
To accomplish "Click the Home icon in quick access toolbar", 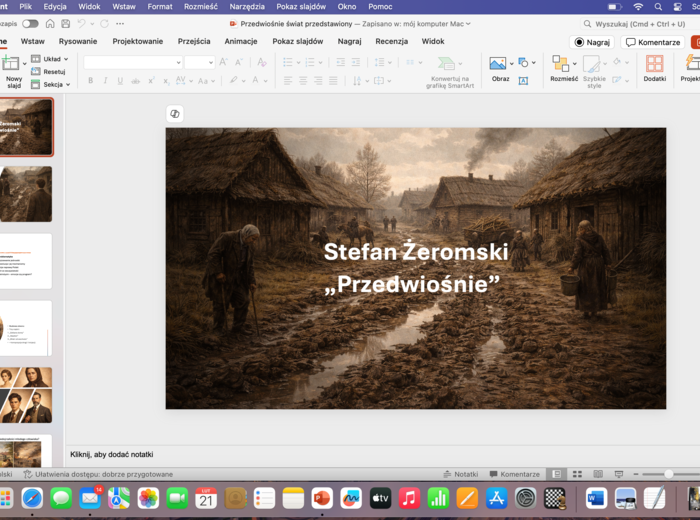I will click(x=48, y=23).
